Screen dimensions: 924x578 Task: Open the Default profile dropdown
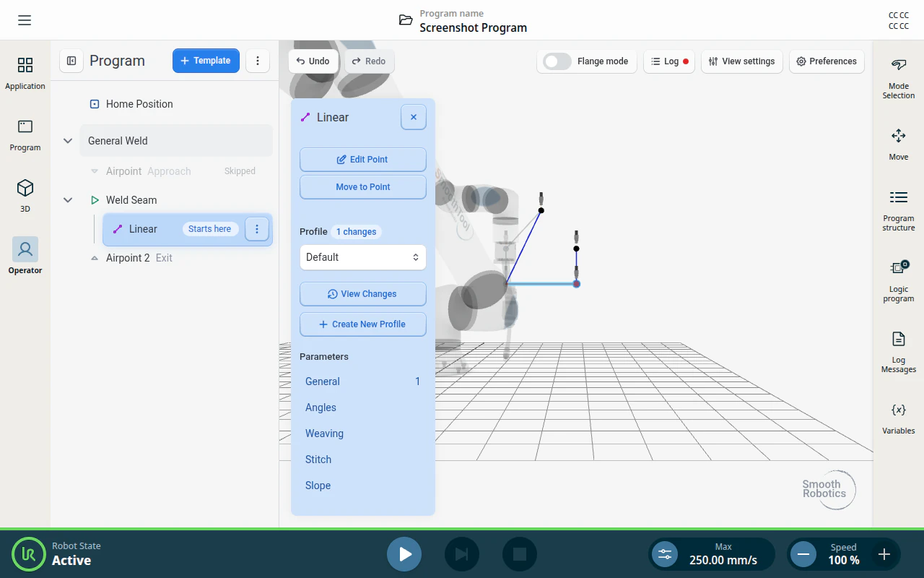(363, 257)
